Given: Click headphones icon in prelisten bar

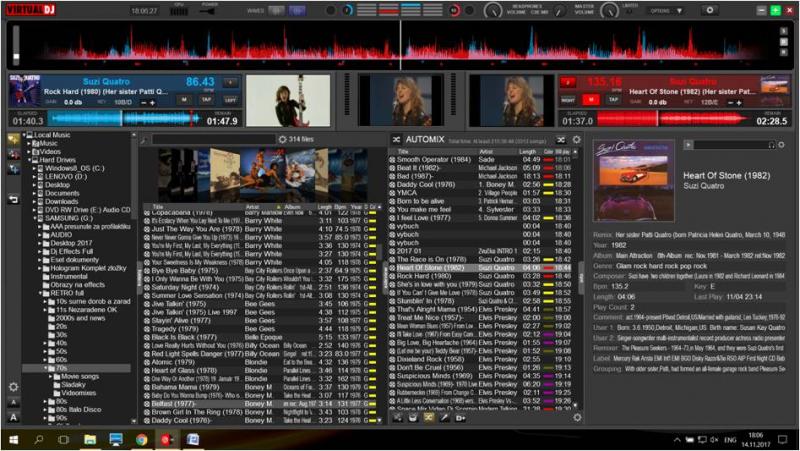Looking at the screenshot, I should 771,145.
